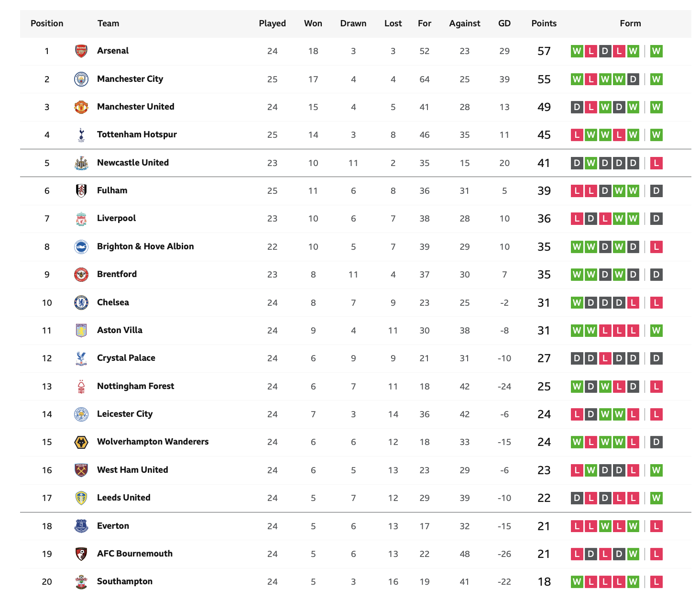Screen dimensions: 700x601
Task: Click the Leeds United crest icon
Action: (81, 498)
